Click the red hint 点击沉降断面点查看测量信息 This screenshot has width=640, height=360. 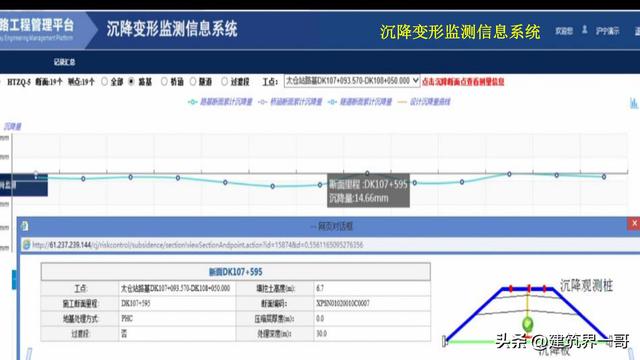point(463,82)
